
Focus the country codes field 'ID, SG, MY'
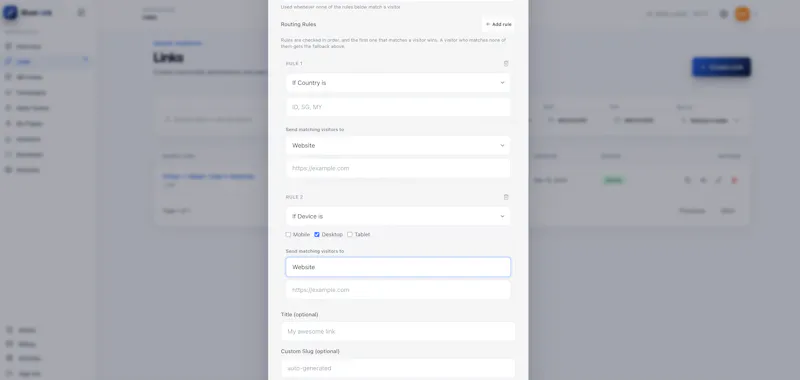(x=398, y=107)
